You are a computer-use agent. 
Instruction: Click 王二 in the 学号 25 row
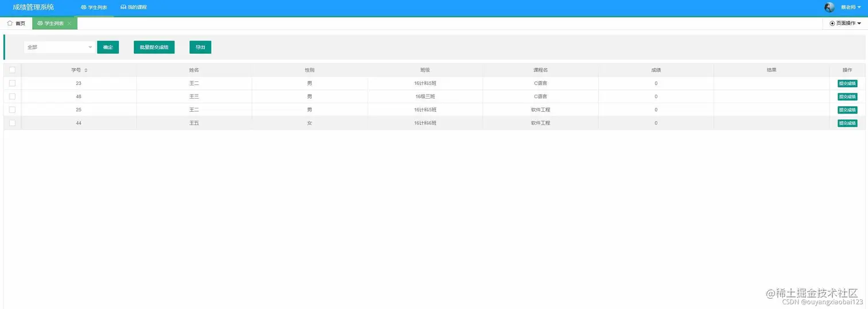pos(194,109)
